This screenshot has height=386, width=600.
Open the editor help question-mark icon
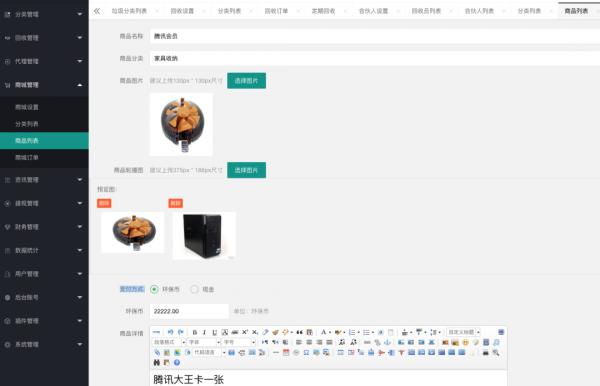click(177, 362)
